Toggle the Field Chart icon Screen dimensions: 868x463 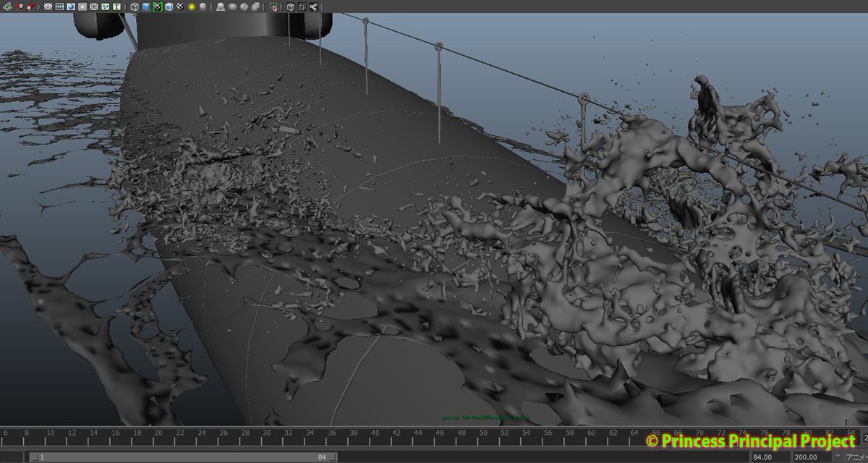pyautogui.click(x=93, y=7)
